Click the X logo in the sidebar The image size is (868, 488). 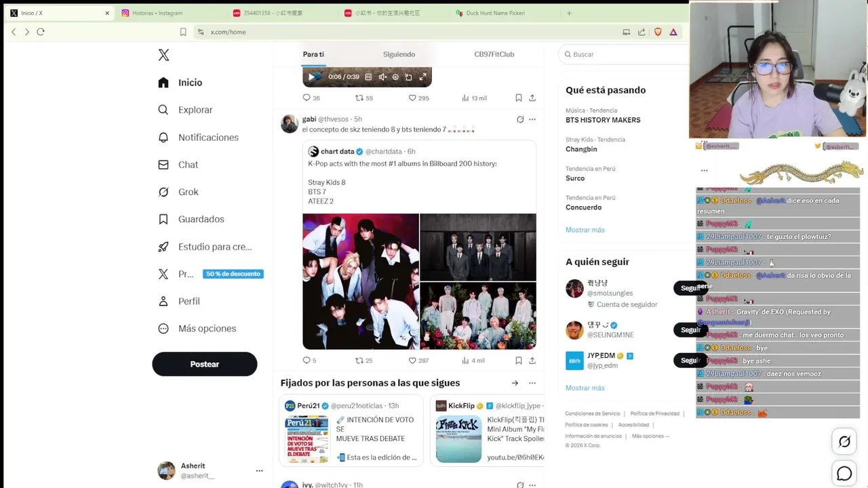click(x=163, y=56)
